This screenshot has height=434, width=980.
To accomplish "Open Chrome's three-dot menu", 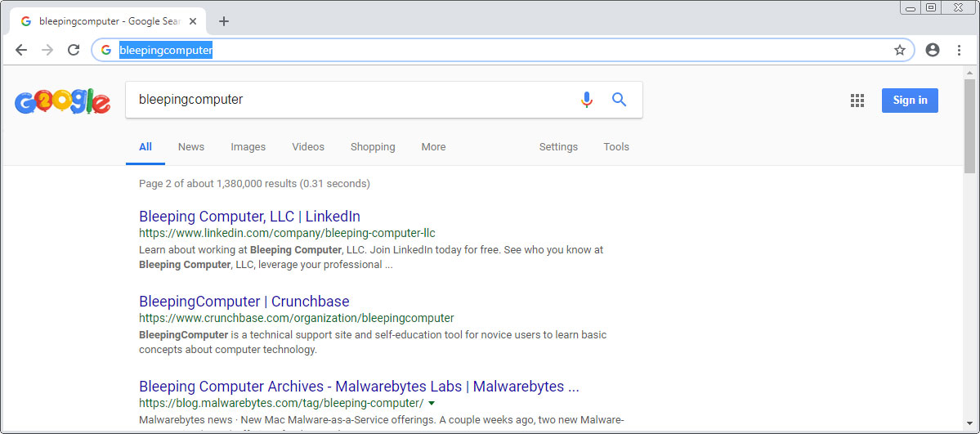I will click(x=960, y=50).
